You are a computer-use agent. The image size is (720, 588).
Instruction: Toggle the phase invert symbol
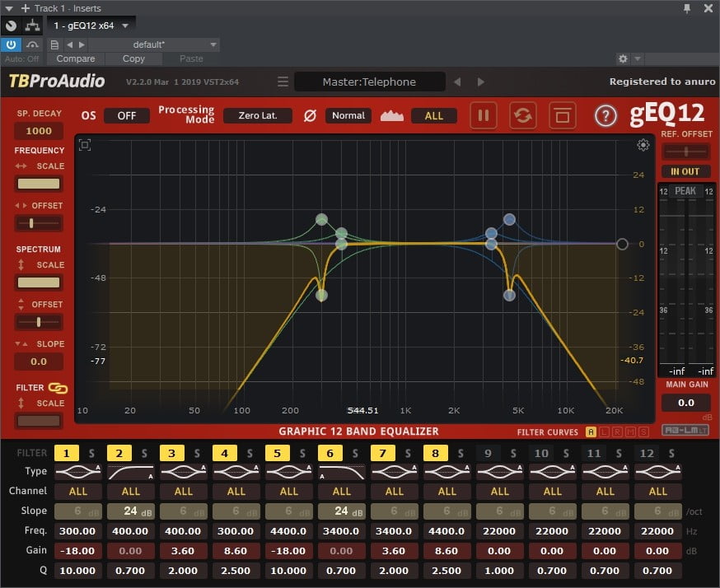[310, 115]
